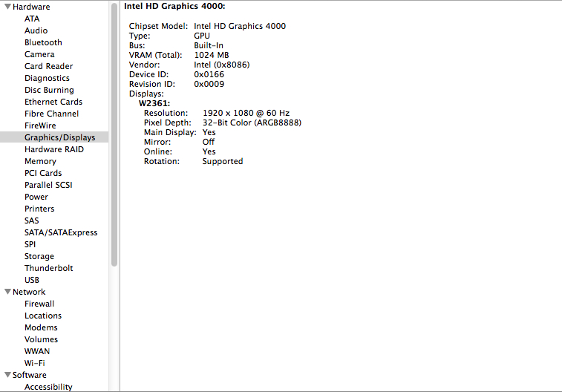Click the VRAM value 1024 MB
Screen dimensions: 562x392
(212, 55)
